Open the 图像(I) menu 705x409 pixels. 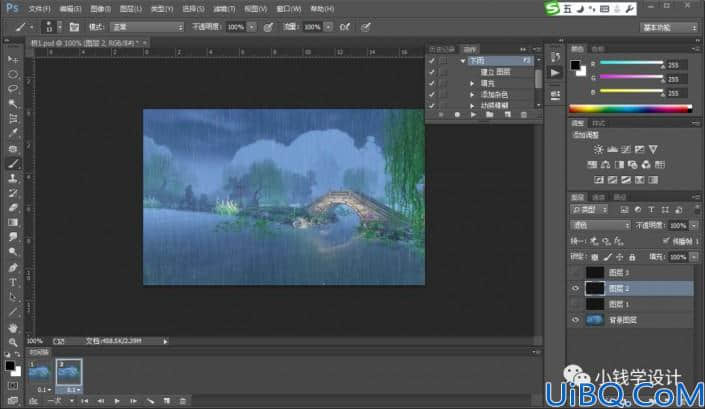pos(100,9)
